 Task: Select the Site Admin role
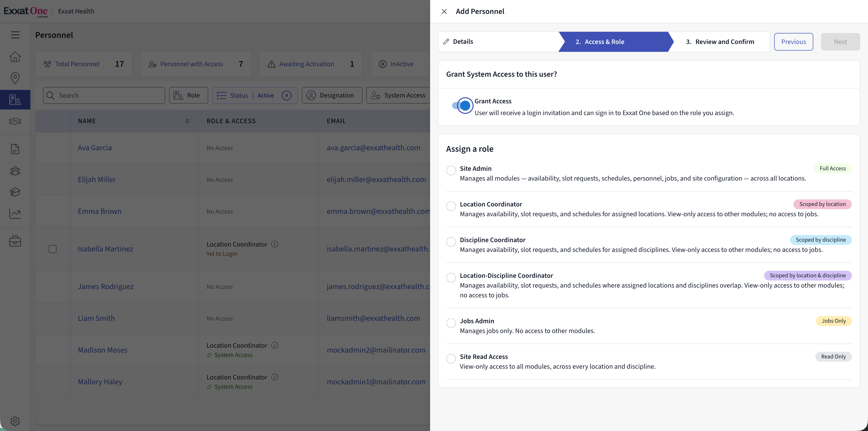tap(451, 171)
